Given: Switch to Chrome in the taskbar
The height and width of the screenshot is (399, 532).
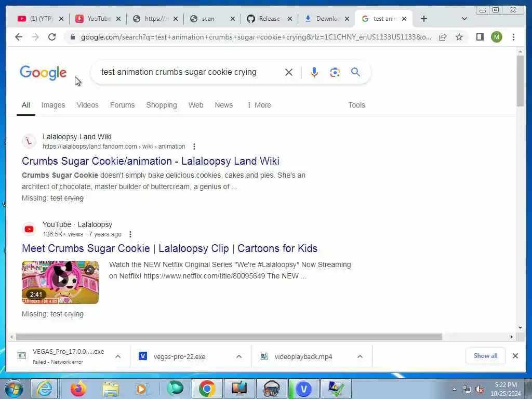Looking at the screenshot, I should 207,389.
